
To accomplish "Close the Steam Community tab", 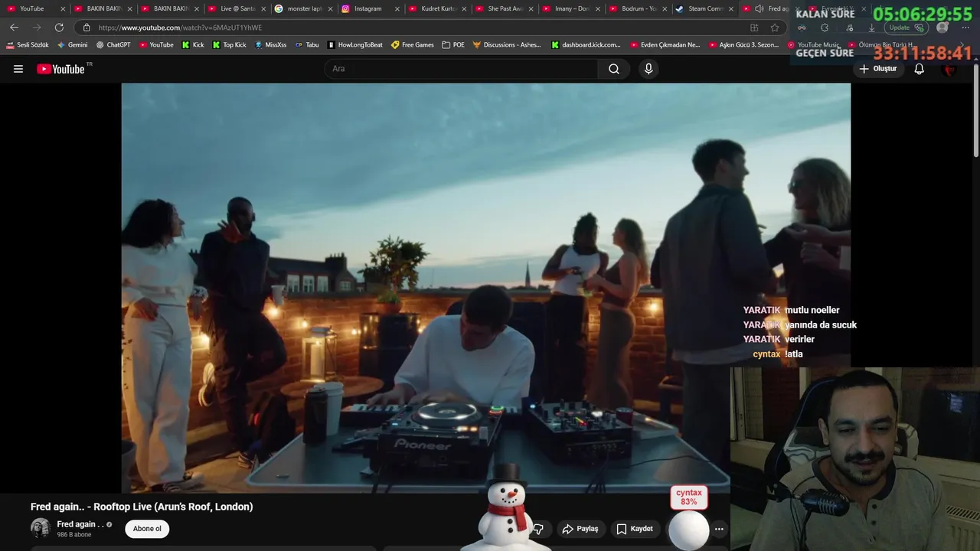I will click(731, 8).
